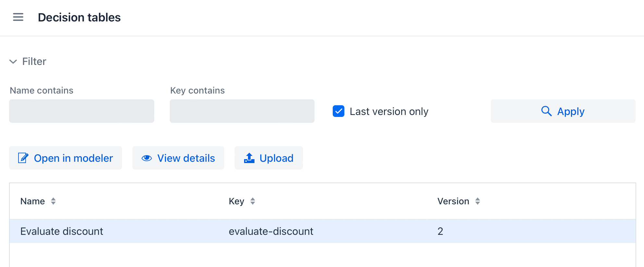Open the hamburger navigation menu
The height and width of the screenshot is (267, 644).
tap(18, 17)
